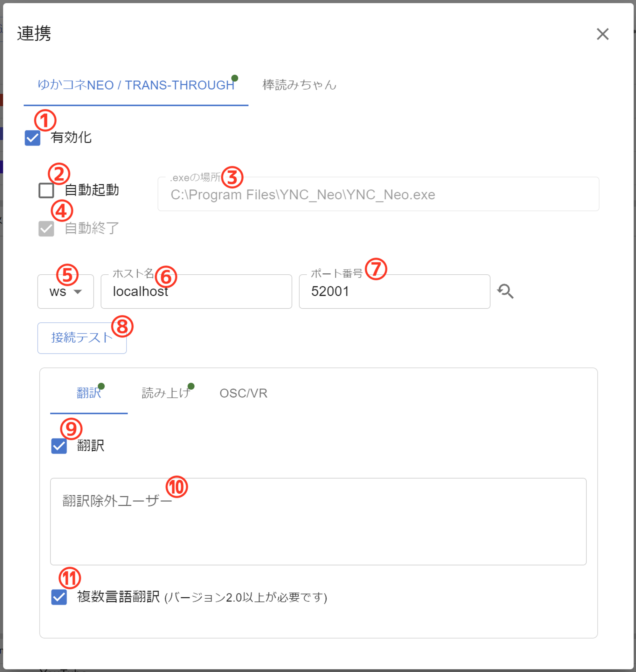The image size is (636, 672).
Task: Toggle the 複数言語翻訳 checkbox
Action: click(x=59, y=597)
